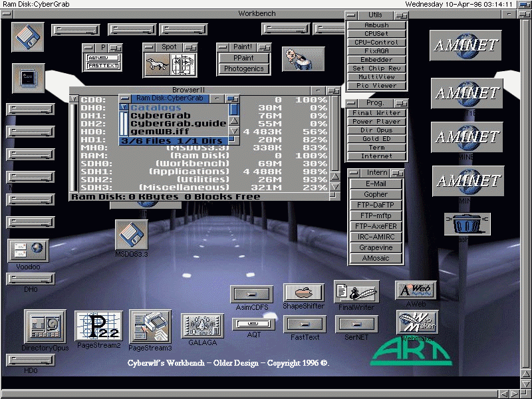Start FTP-DaFTP in the Intern dock
Image resolution: width=532 pixels, height=399 pixels.
tap(376, 205)
